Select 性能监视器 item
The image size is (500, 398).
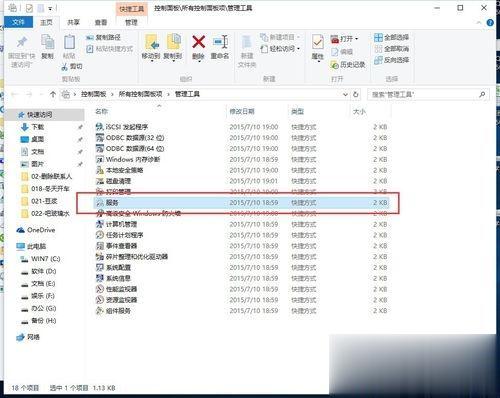tap(116, 289)
